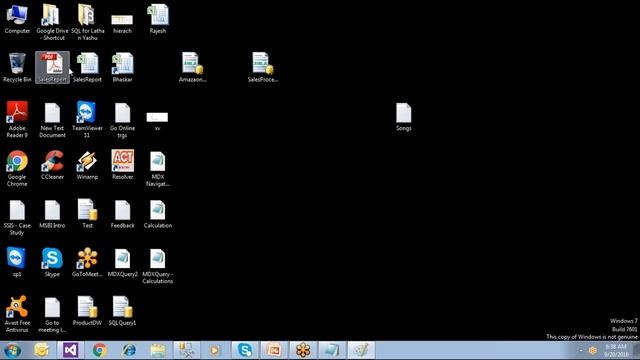Select the SalesProce... file icon
Image resolution: width=640 pixels, height=360 pixels.
[x=262, y=68]
